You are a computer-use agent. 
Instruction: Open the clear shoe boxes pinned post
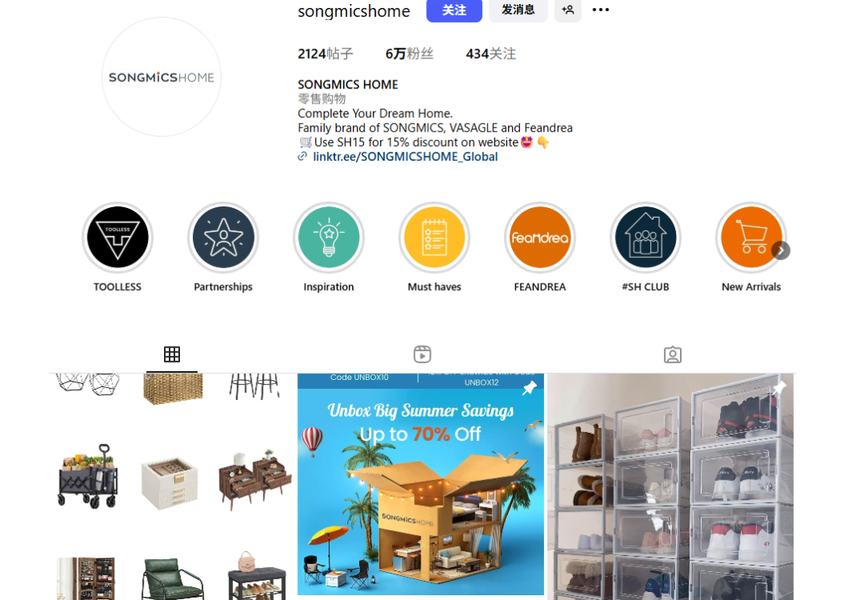pos(670,487)
